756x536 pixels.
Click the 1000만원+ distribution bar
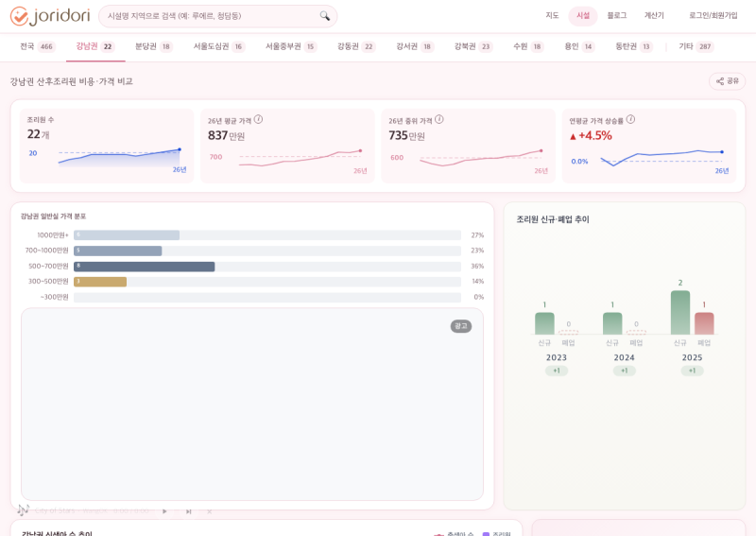coord(127,235)
